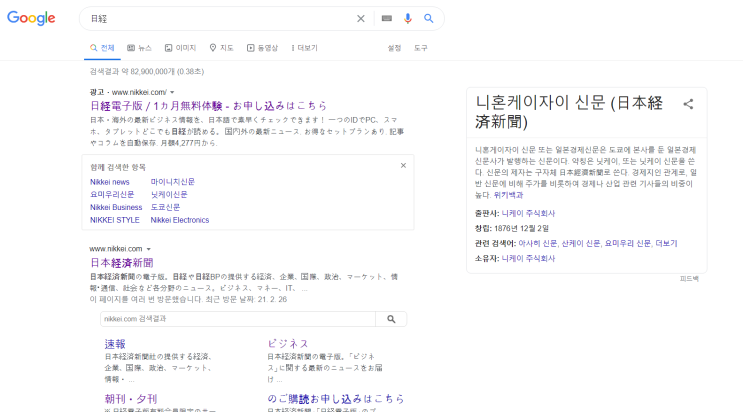Click 요미우리 신문 in the knowledge panel
743x412 pixels.
pyautogui.click(x=627, y=243)
